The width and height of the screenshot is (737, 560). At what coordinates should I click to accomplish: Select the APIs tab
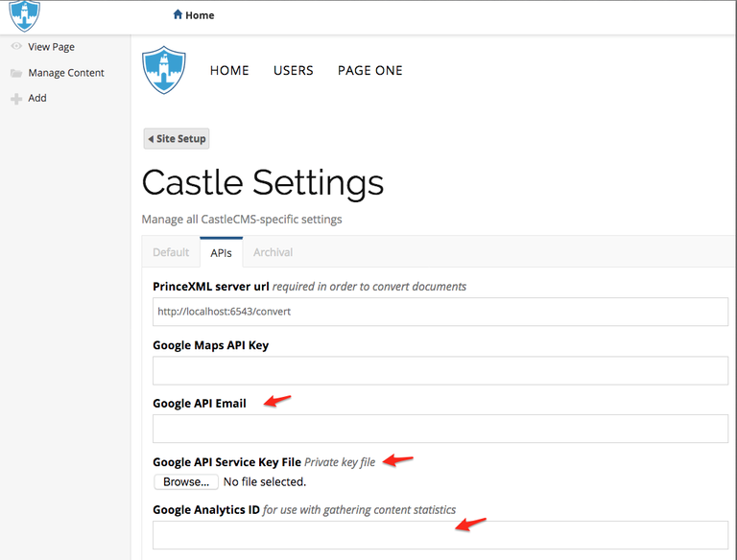coord(221,253)
